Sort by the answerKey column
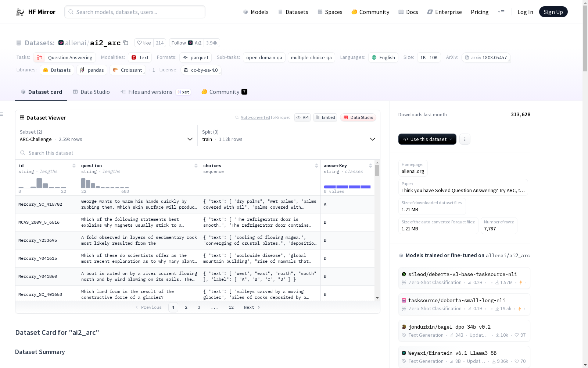This screenshot has width=588, height=368. (370, 166)
